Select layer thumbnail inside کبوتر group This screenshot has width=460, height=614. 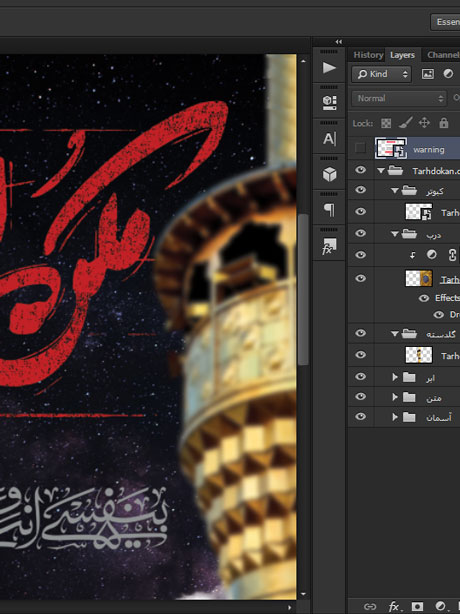click(x=419, y=212)
